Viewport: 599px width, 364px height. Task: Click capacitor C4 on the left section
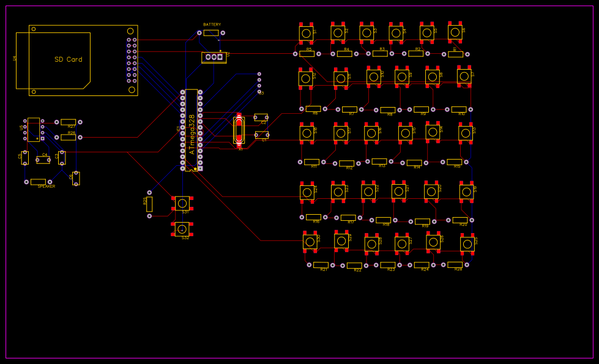43,160
